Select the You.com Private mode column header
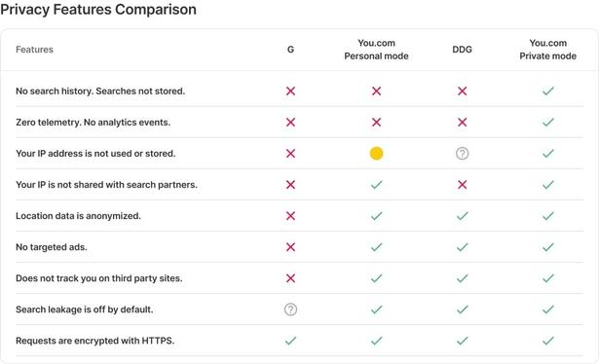The height and width of the screenshot is (364, 599). (x=547, y=50)
